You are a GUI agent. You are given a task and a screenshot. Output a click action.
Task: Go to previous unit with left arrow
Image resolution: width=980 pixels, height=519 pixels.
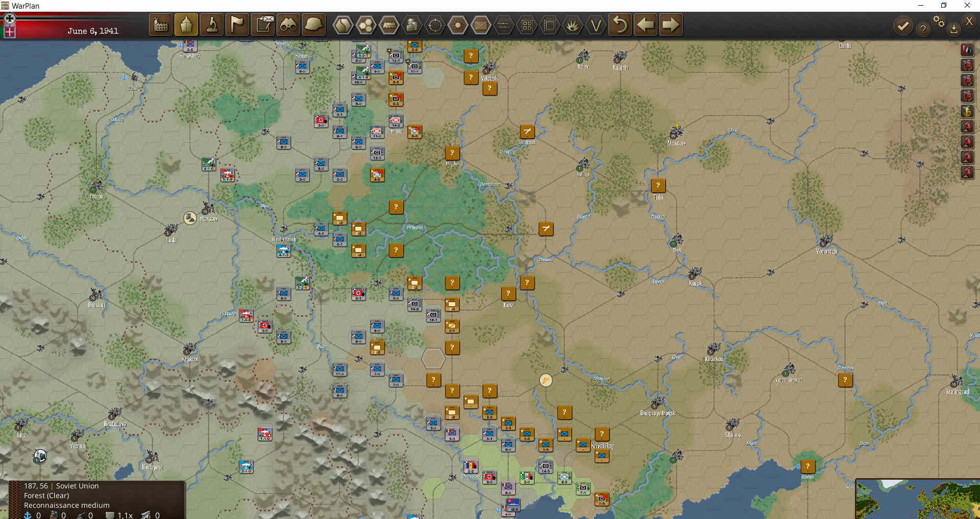[646, 24]
